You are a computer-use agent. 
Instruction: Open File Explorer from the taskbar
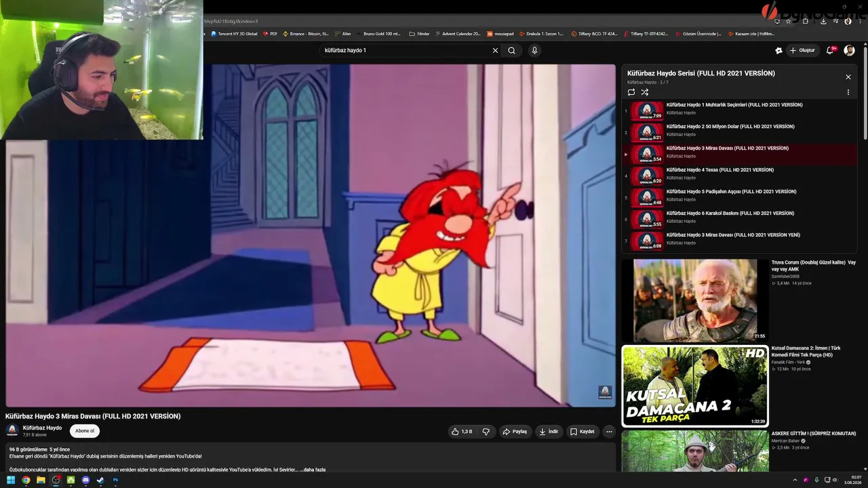coord(41,481)
